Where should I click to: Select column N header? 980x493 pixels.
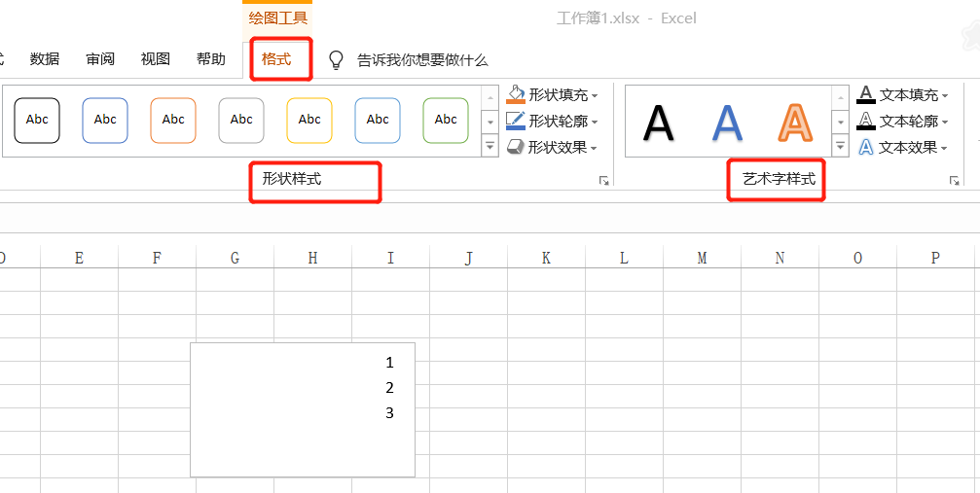pyautogui.click(x=780, y=258)
